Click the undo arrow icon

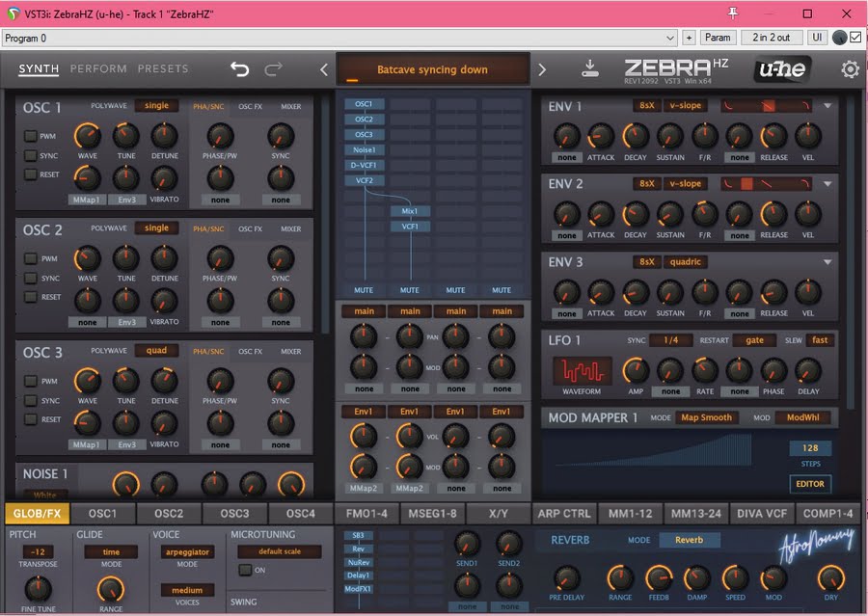239,68
